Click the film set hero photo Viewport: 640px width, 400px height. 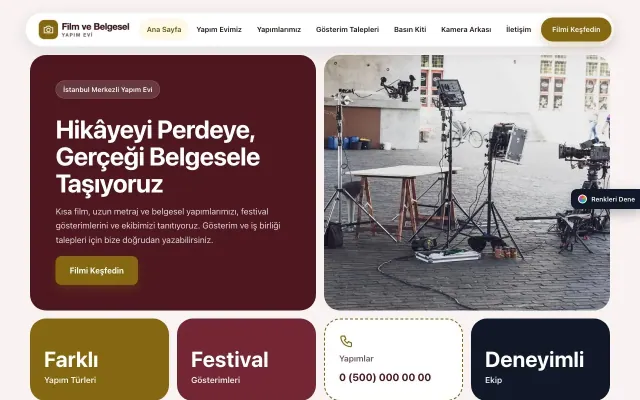(467, 182)
